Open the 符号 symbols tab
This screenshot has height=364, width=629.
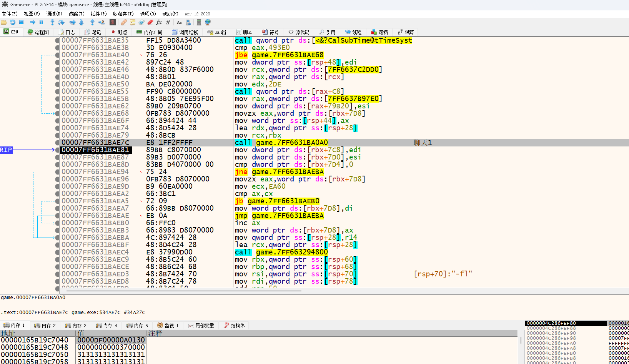(270, 32)
